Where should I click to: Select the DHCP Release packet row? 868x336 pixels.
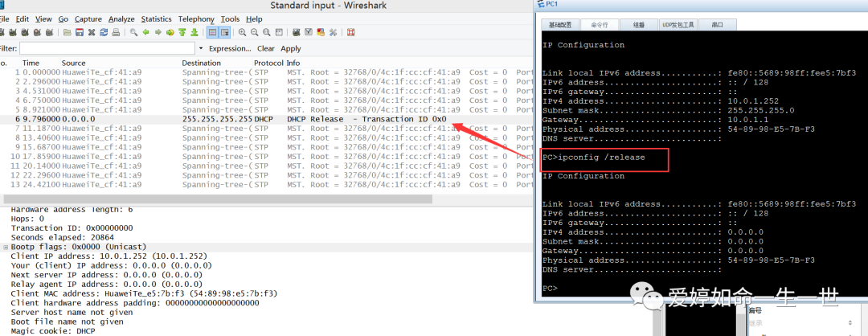266,119
